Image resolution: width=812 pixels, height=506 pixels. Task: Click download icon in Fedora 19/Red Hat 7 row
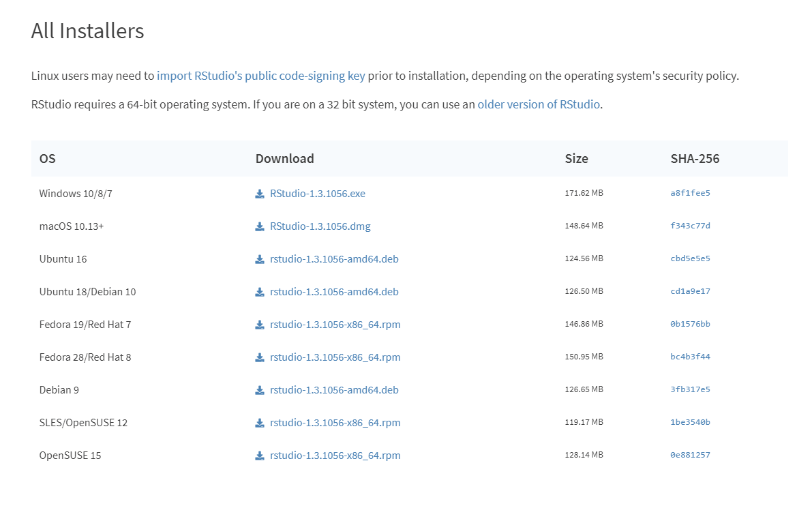[260, 325]
